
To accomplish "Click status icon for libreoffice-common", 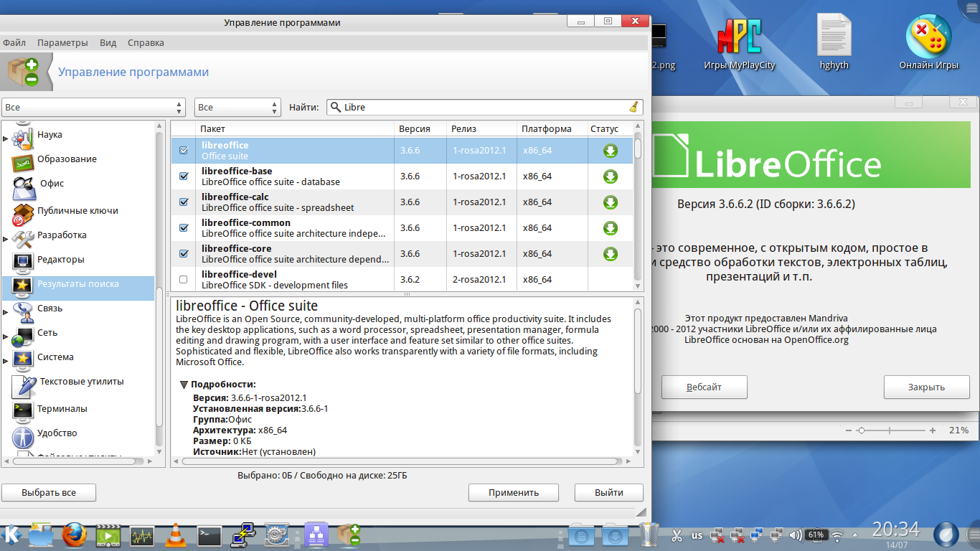I will [x=611, y=228].
